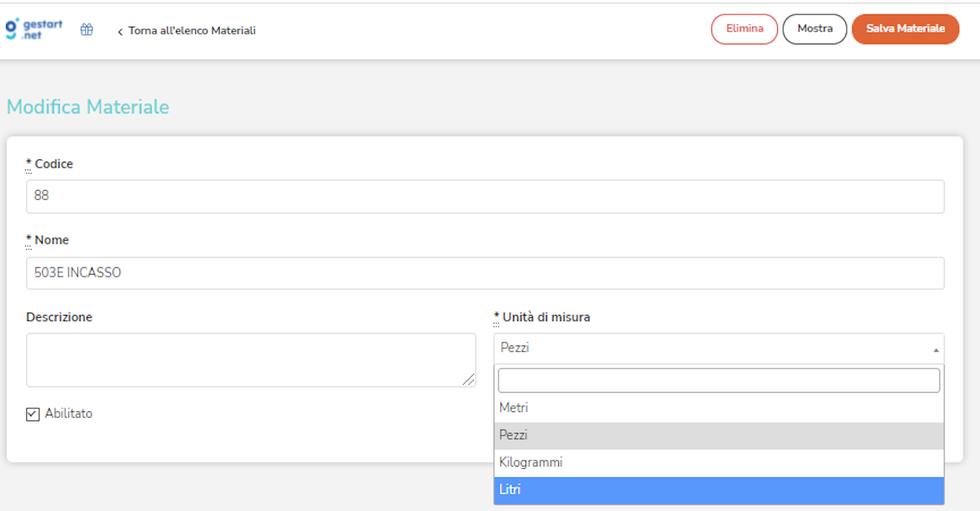Click the back chevron beside Torna all'elenco
The image size is (980, 511).
pos(120,31)
